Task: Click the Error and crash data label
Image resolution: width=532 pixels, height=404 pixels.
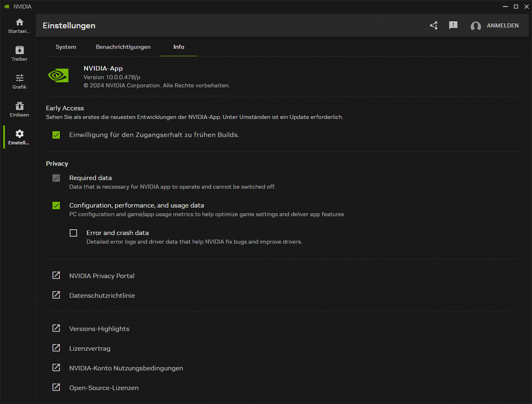Action: coord(118,233)
